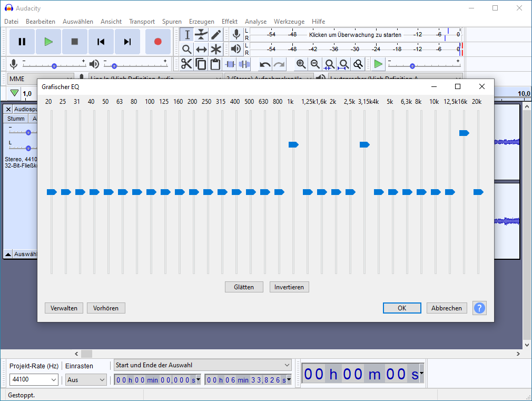Toggle the Stumm mute button
Viewport: 532px width, 401px height.
pos(16,119)
